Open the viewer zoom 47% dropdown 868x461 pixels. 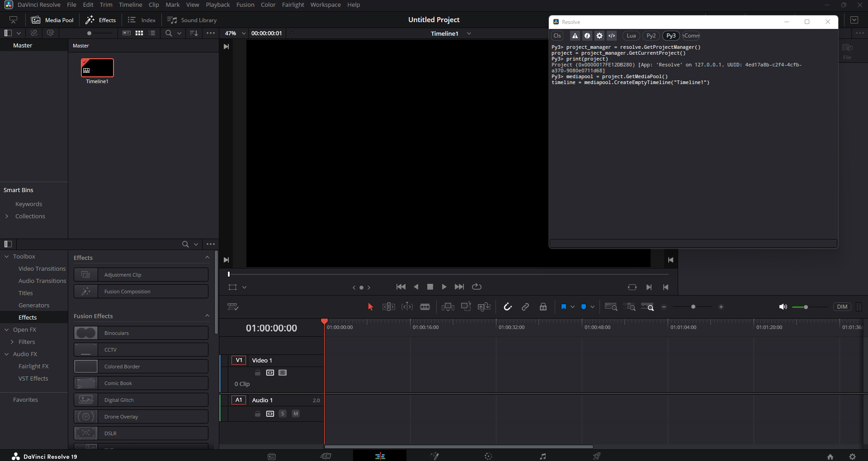pos(244,33)
